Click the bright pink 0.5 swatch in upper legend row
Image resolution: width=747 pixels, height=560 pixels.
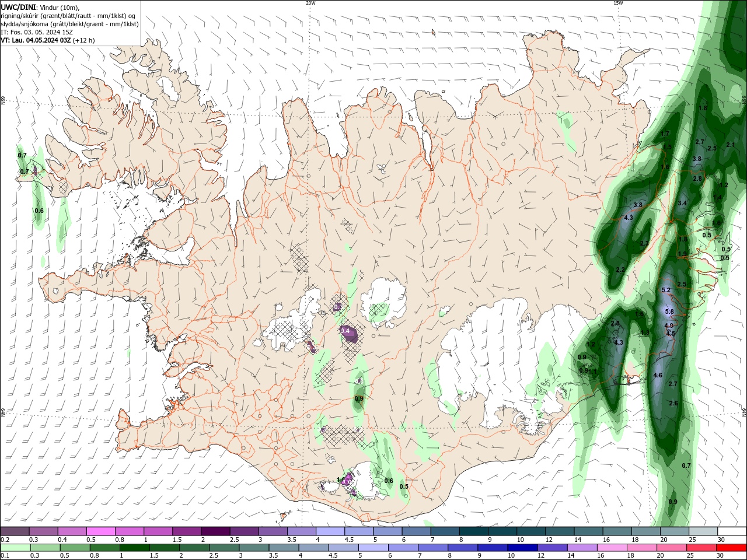point(101,531)
